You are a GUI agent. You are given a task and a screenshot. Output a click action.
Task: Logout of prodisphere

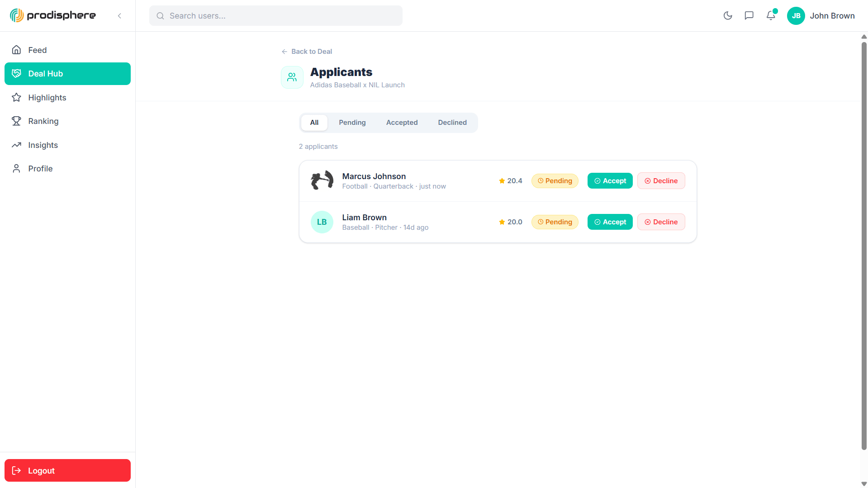pyautogui.click(x=67, y=470)
